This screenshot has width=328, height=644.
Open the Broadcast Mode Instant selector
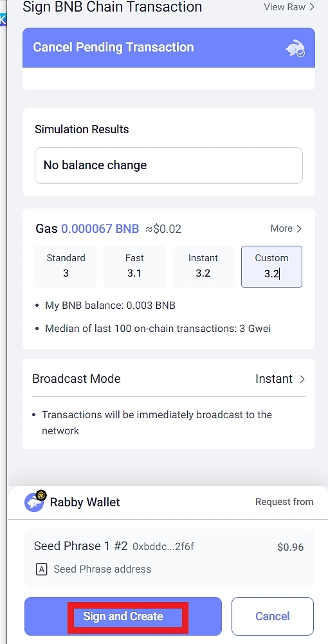(x=280, y=379)
